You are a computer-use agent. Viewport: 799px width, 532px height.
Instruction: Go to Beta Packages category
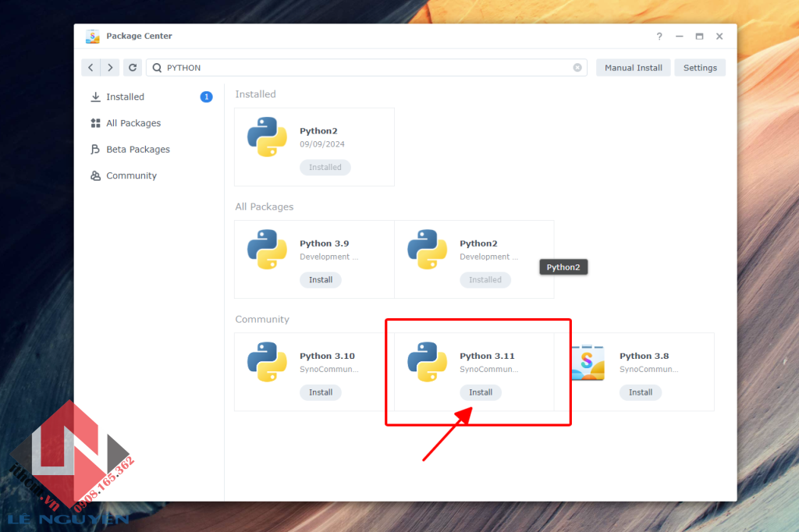[137, 150]
